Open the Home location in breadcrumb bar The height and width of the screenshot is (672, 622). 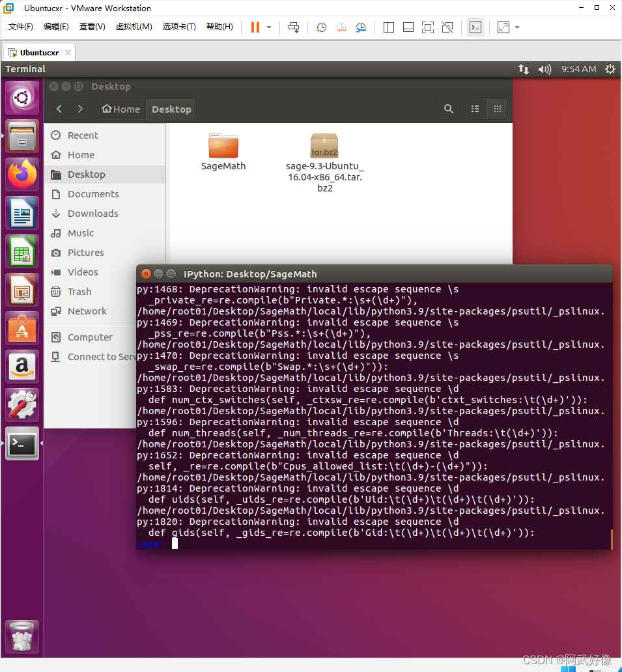[x=120, y=109]
